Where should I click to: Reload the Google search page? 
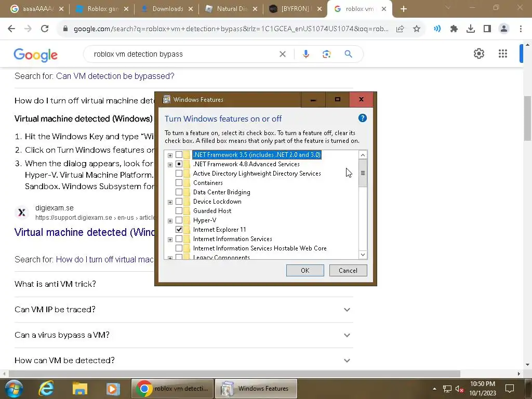[45, 29]
